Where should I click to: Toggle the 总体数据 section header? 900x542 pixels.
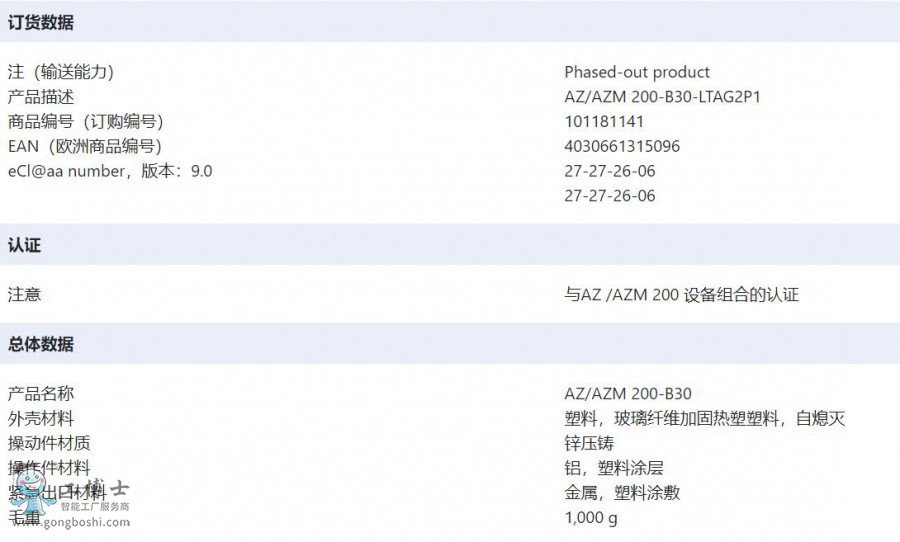coord(41,344)
